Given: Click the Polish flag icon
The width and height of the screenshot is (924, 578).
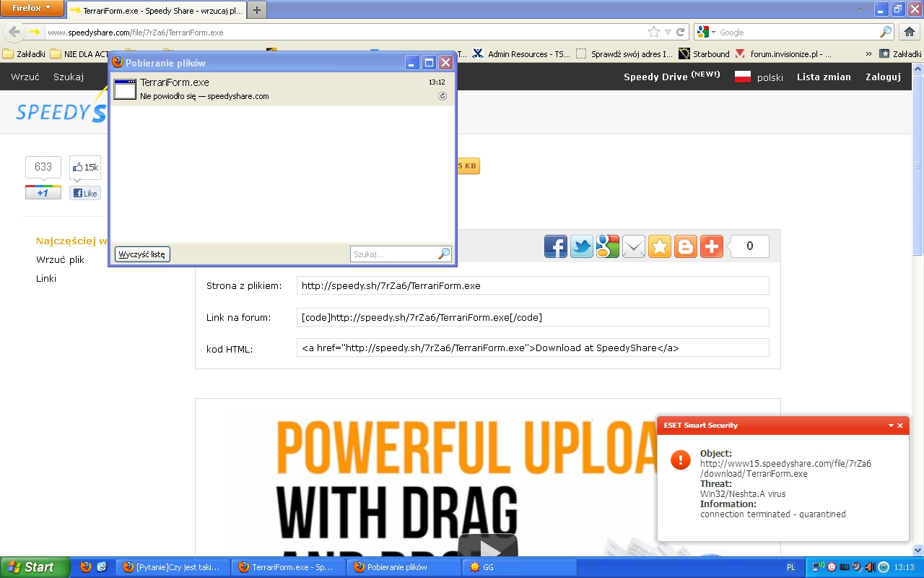Looking at the screenshot, I should 743,77.
